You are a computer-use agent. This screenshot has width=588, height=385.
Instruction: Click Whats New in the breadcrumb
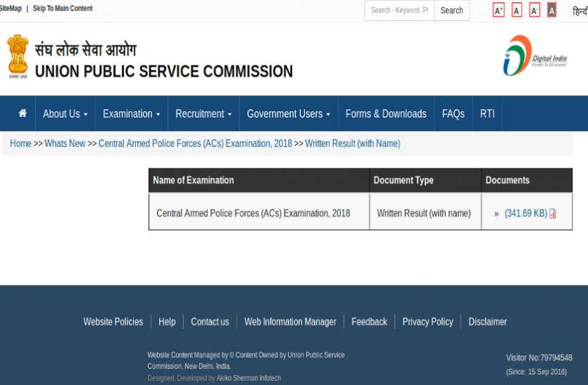coord(65,143)
